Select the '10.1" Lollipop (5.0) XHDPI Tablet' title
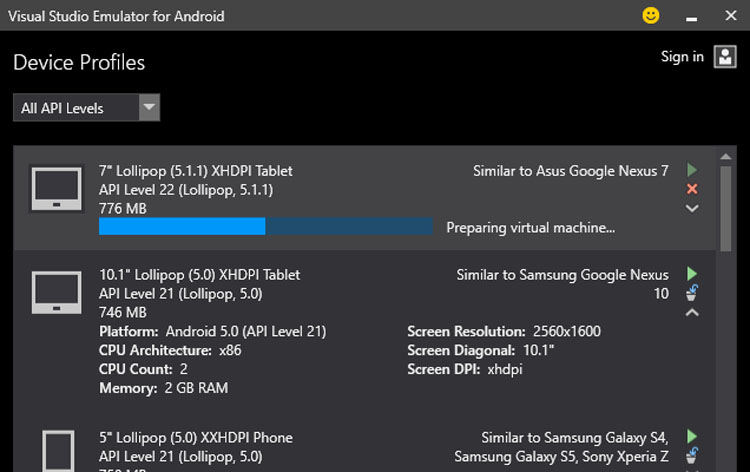 pyautogui.click(x=199, y=274)
